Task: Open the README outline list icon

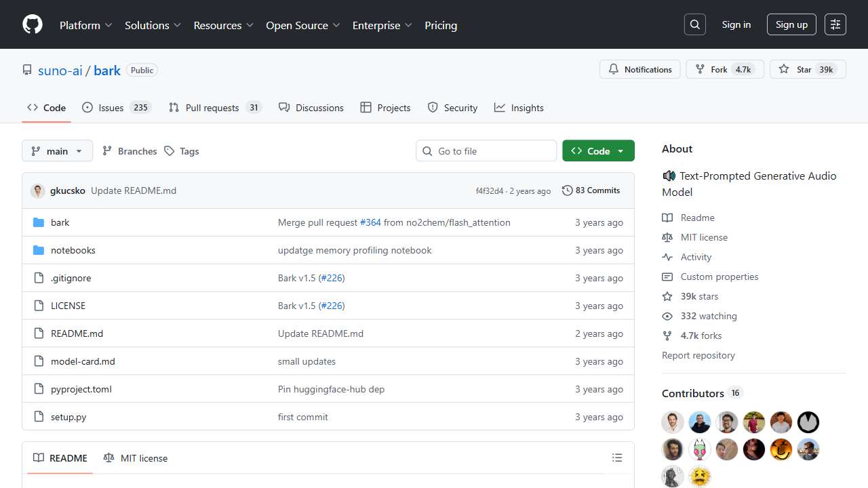Action: point(617,458)
